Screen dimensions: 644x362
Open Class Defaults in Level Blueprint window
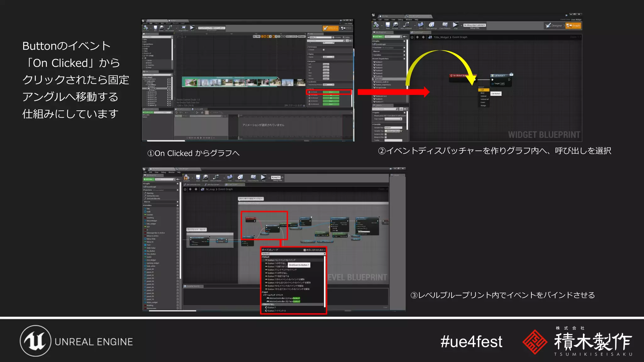pos(253,178)
